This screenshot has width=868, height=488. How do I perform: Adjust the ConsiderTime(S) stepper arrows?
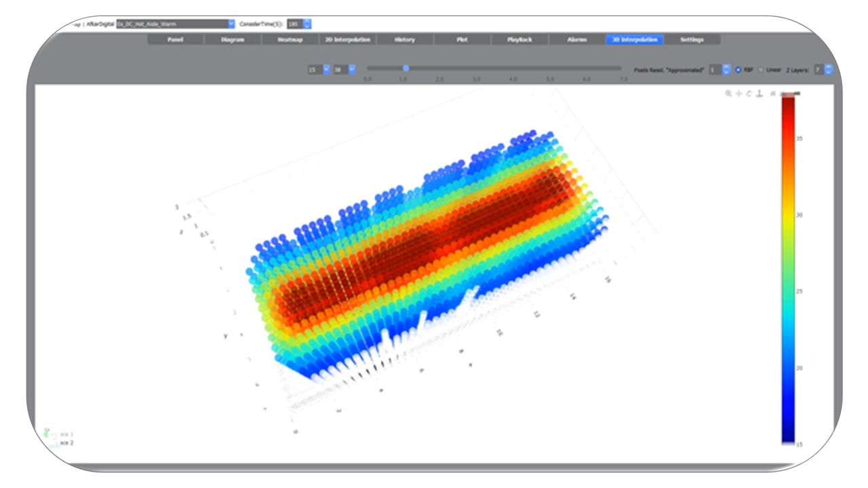click(307, 24)
